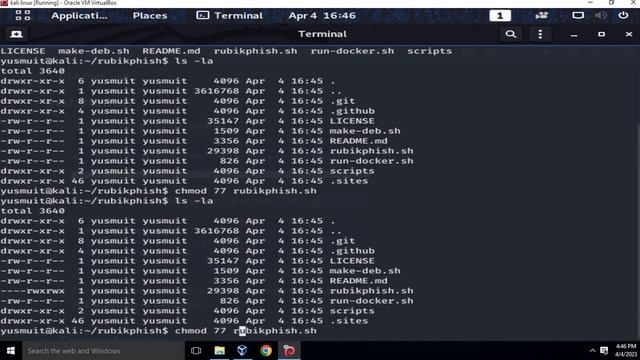
Task: Click the display screen icon in top bar
Action: (x=578, y=16)
